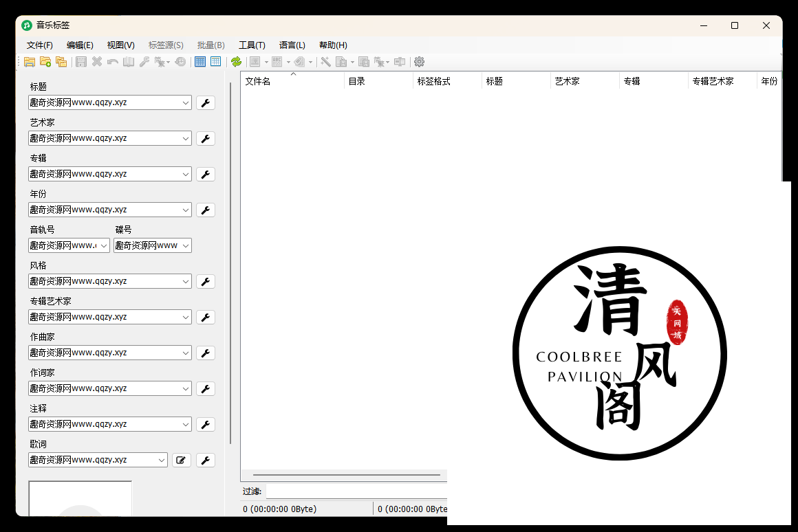Sort by the 艺术家 column header
Image resolution: width=798 pixels, height=532 pixels.
(x=585, y=81)
